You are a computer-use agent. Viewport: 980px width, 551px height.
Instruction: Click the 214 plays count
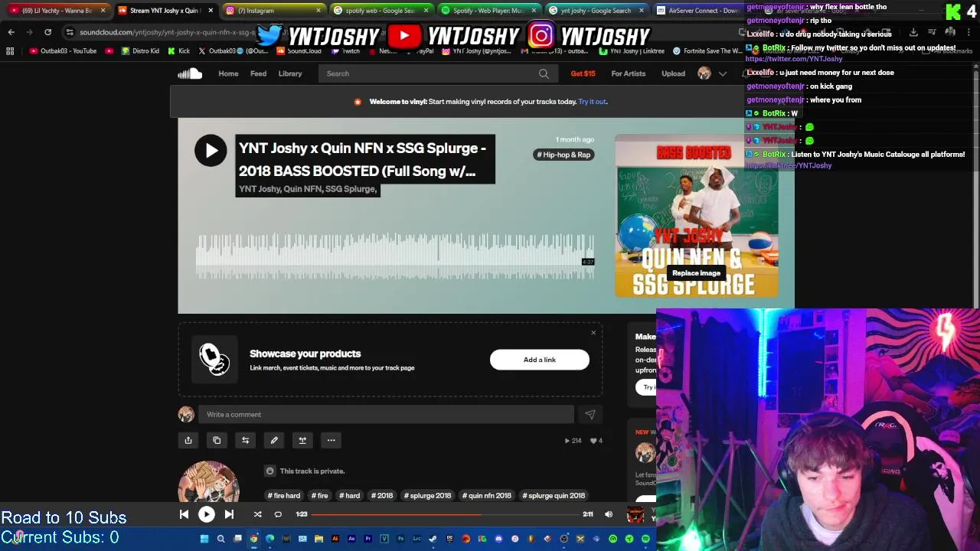coord(573,441)
